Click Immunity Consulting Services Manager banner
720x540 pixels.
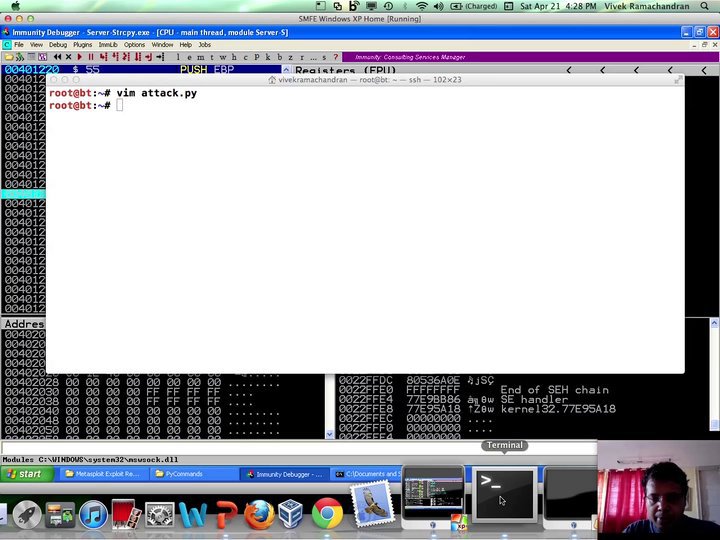click(530, 57)
